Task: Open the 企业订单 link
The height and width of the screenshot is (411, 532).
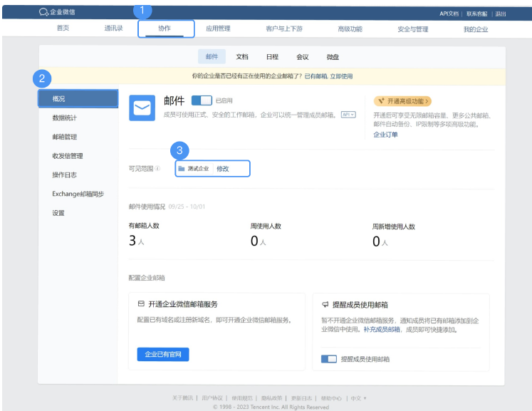Action: (x=385, y=134)
